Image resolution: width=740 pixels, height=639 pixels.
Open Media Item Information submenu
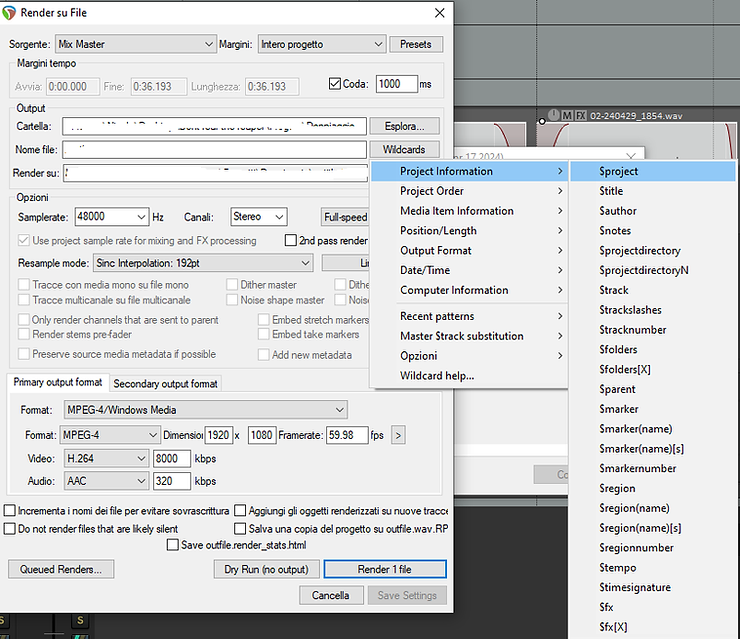tap(470, 211)
